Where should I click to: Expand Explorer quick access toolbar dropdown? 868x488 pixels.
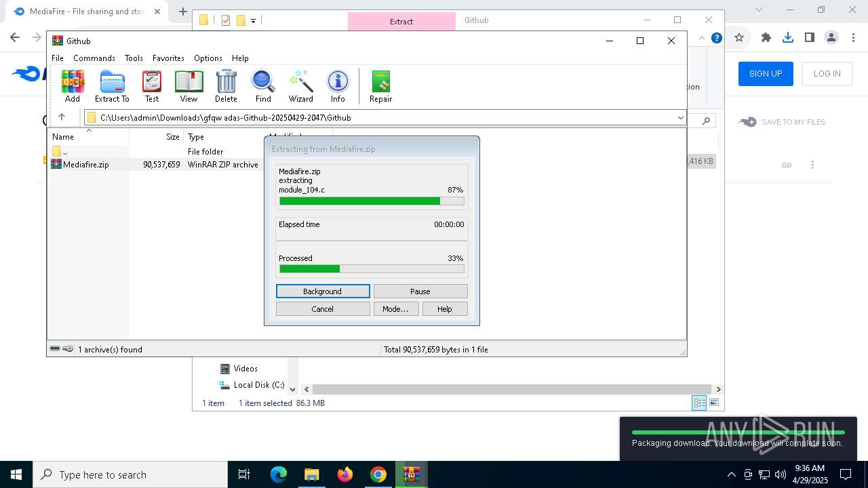[x=254, y=20]
